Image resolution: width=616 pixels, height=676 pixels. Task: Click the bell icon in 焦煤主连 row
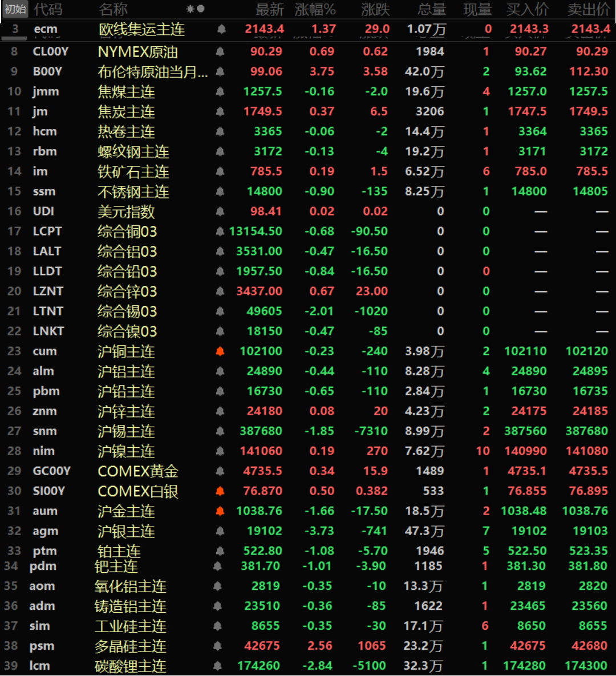coord(220,92)
